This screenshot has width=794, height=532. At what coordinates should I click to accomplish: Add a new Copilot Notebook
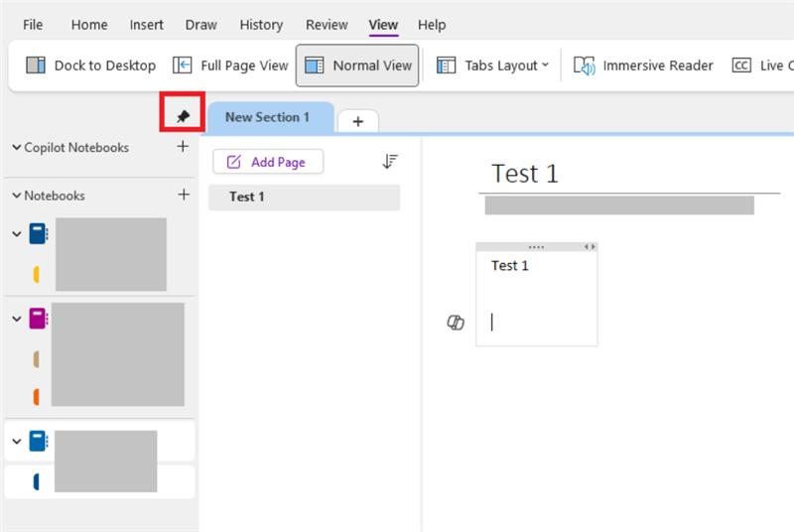[x=183, y=146]
